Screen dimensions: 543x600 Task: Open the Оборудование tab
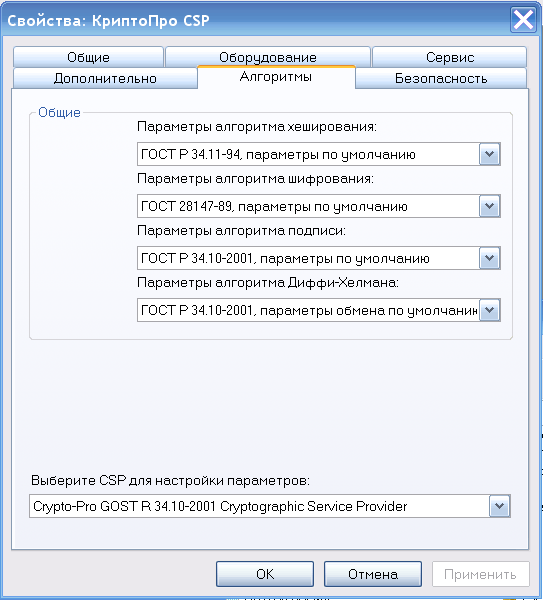click(x=267, y=57)
